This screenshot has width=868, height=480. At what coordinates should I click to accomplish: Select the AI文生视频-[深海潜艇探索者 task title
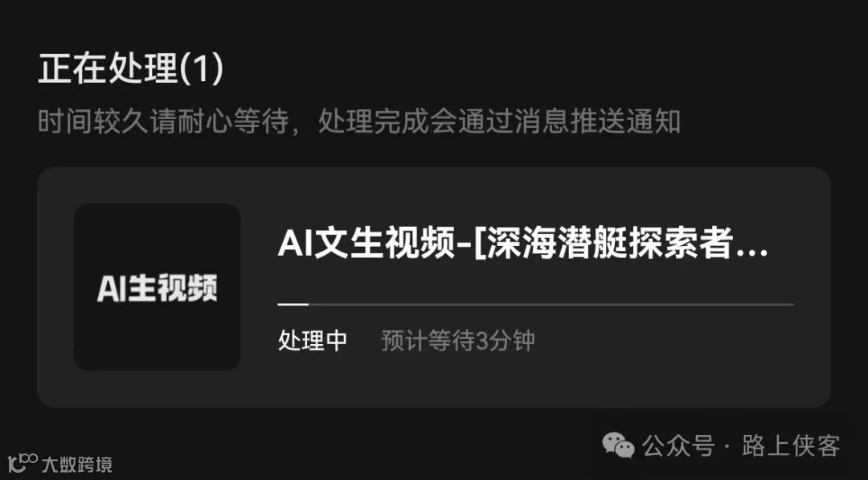[x=506, y=243]
